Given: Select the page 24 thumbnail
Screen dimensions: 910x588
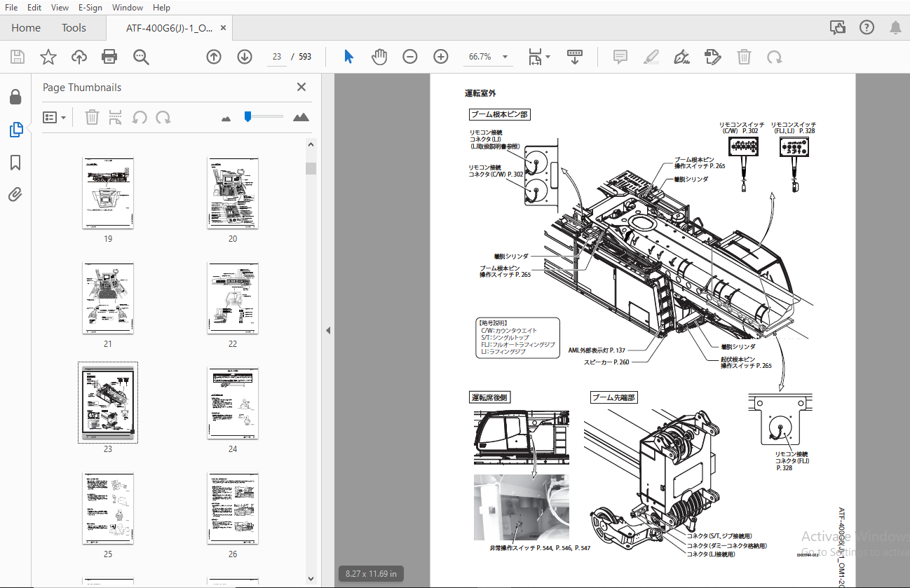Looking at the screenshot, I should [x=233, y=403].
